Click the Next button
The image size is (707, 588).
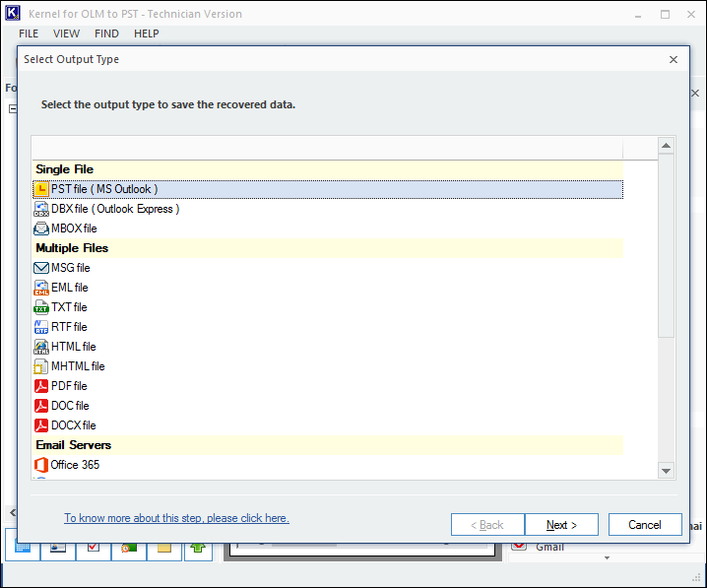click(x=562, y=525)
